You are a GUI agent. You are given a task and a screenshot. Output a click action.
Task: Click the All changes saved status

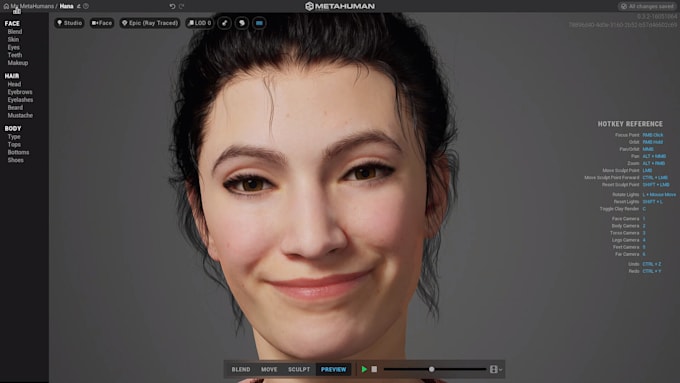point(647,6)
